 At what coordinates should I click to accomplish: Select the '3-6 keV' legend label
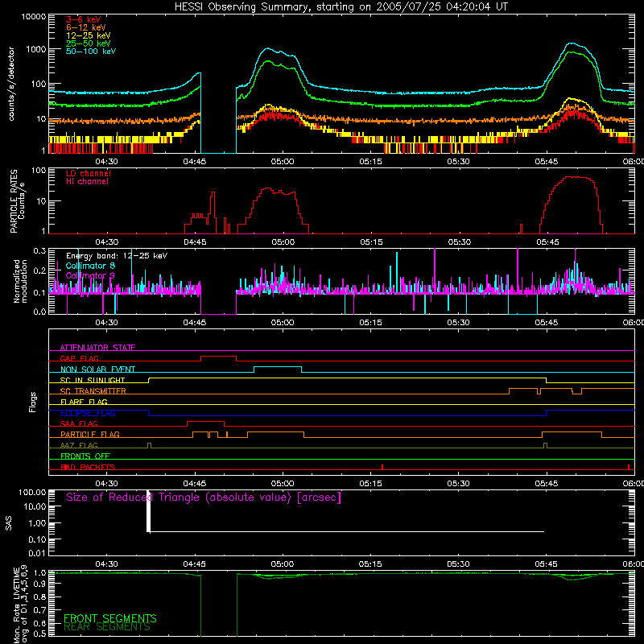click(84, 19)
